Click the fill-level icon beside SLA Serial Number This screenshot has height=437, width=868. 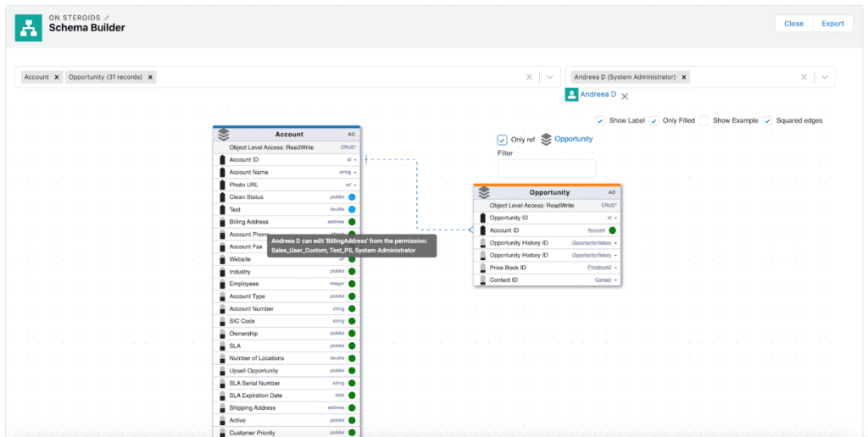(223, 383)
